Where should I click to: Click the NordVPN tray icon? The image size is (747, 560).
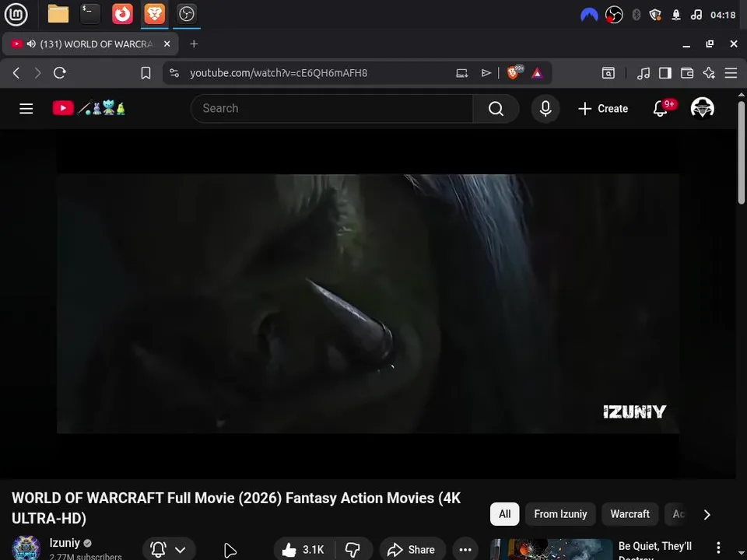pyautogui.click(x=589, y=15)
